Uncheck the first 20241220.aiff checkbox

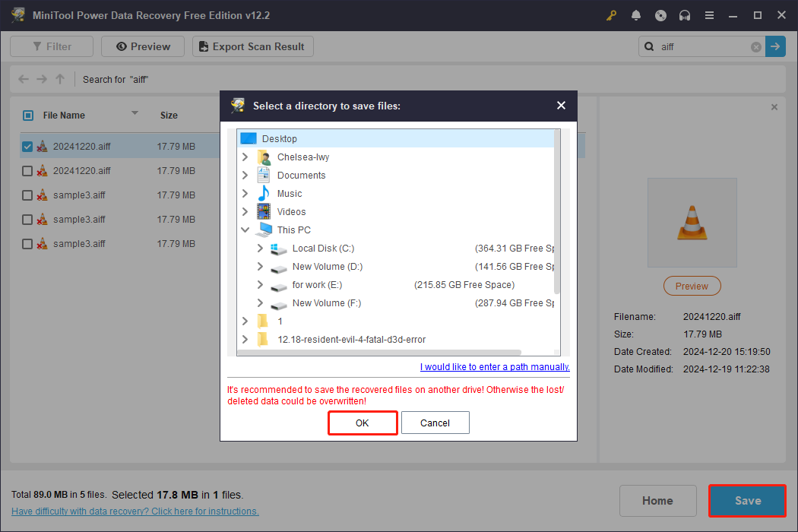tap(27, 147)
